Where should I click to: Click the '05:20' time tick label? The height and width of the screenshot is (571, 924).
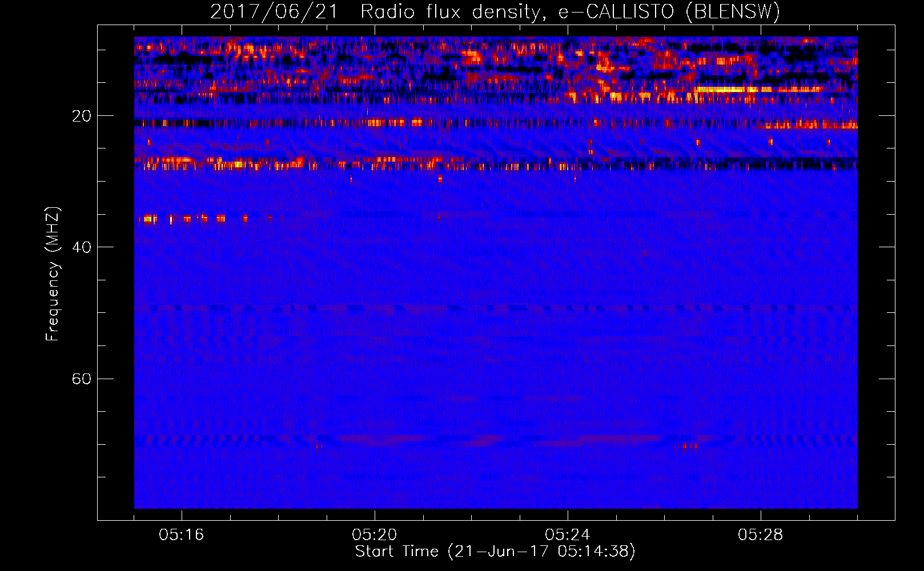pyautogui.click(x=375, y=535)
